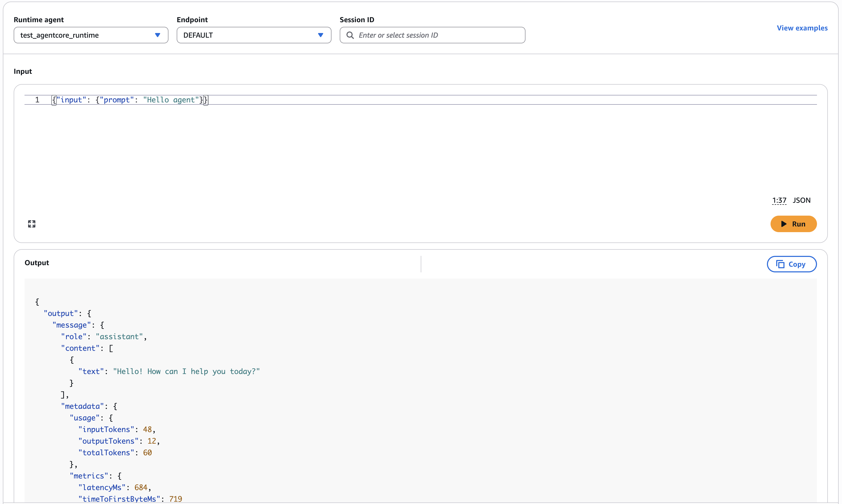Click line number 1 in editor gutter

pos(37,100)
